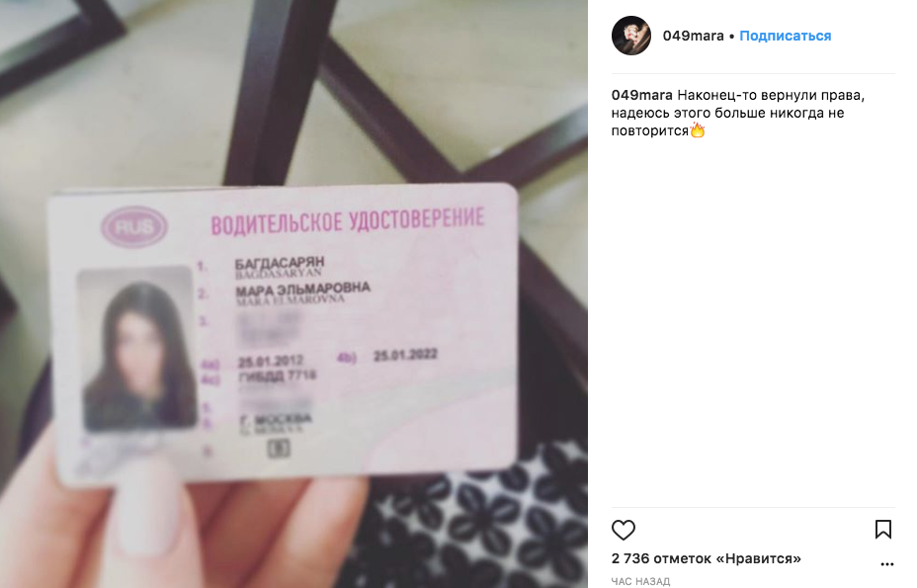Click the RUS oval emblem on license
This screenshot has height=588, width=917.
click(134, 226)
